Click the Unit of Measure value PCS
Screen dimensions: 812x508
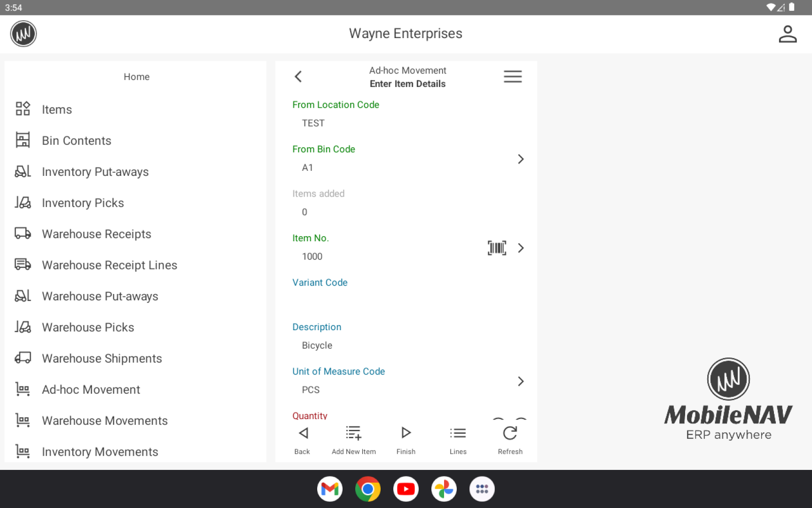pyautogui.click(x=311, y=389)
